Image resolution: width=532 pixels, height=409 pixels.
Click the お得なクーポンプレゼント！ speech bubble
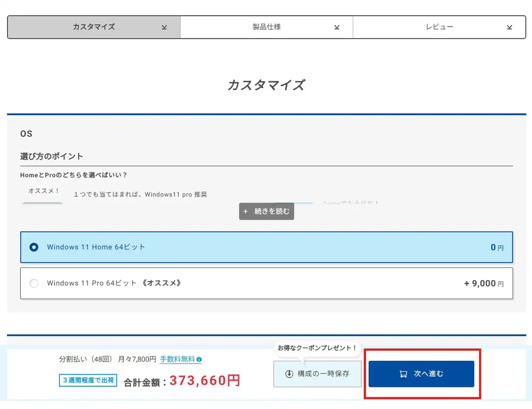316,348
